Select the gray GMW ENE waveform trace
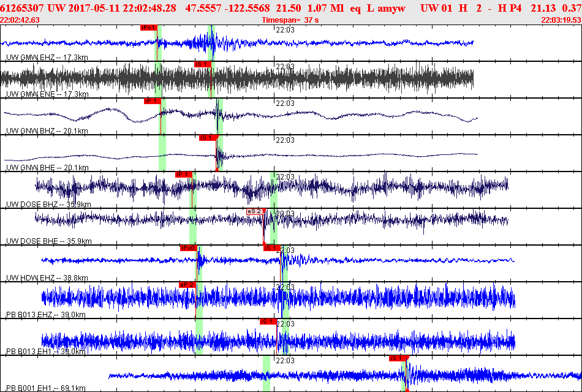The image size is (582, 392). 237,79
